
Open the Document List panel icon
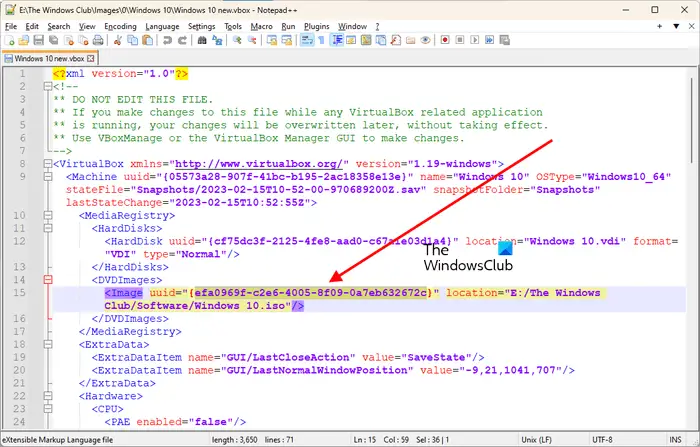click(381, 40)
